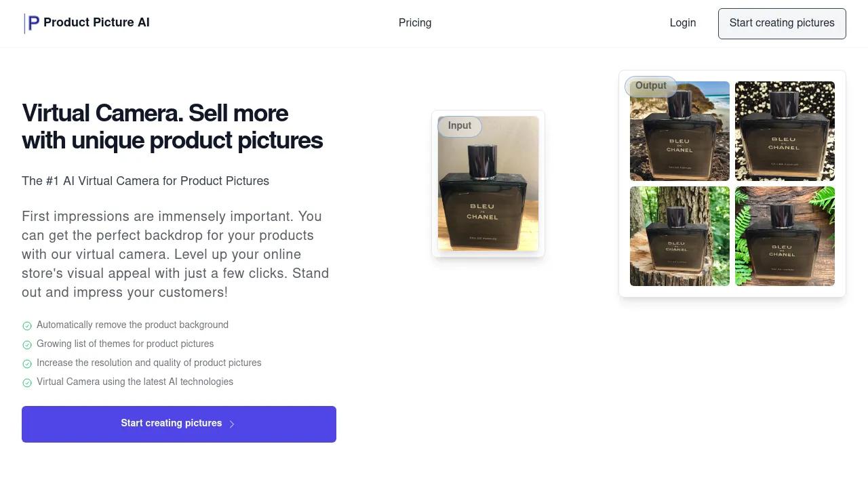Click the 'Product Picture AI' brand name
The image size is (868, 488).
tap(96, 22)
